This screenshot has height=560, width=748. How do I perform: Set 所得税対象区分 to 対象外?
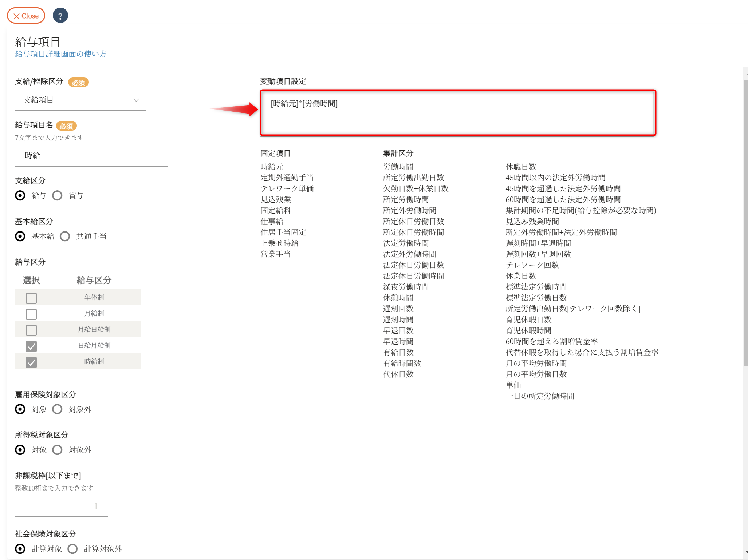[57, 450]
